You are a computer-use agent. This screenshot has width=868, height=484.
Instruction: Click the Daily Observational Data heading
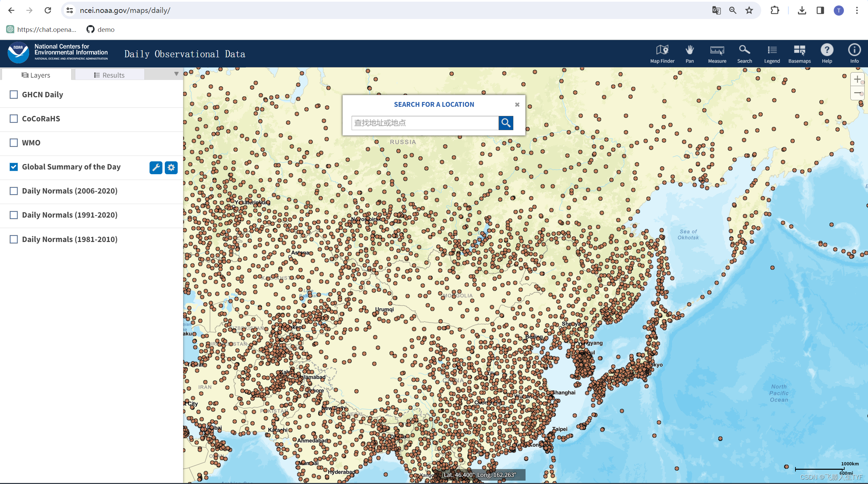point(185,54)
